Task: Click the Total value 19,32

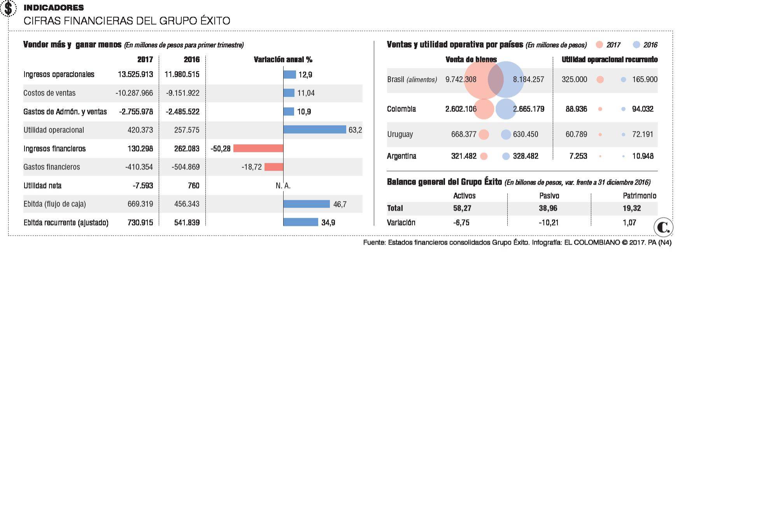Action: (x=632, y=208)
